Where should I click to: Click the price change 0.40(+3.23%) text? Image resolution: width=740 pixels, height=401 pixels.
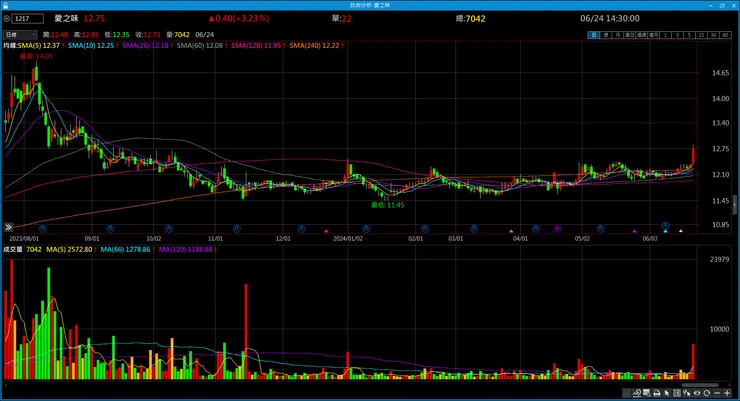coord(239,18)
